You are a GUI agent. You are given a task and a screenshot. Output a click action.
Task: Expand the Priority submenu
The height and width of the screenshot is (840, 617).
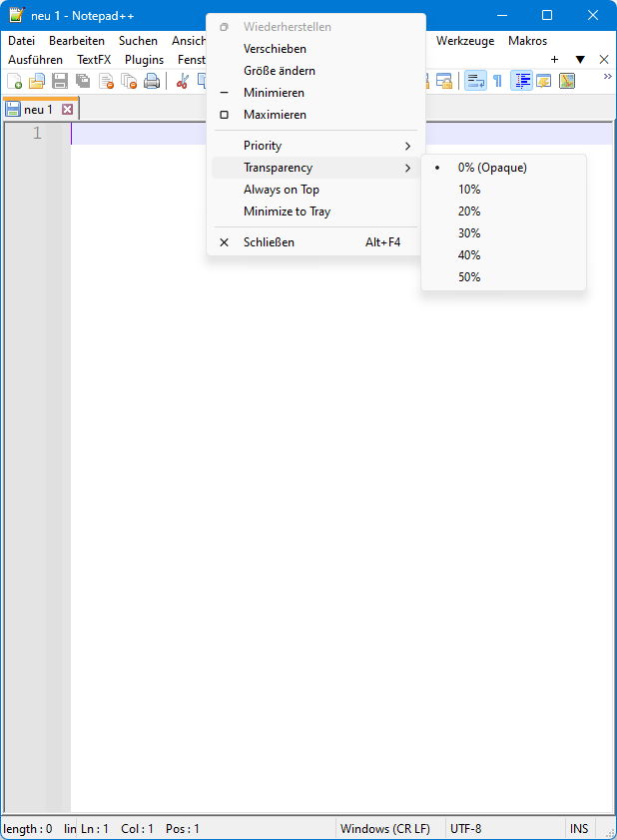(x=315, y=146)
